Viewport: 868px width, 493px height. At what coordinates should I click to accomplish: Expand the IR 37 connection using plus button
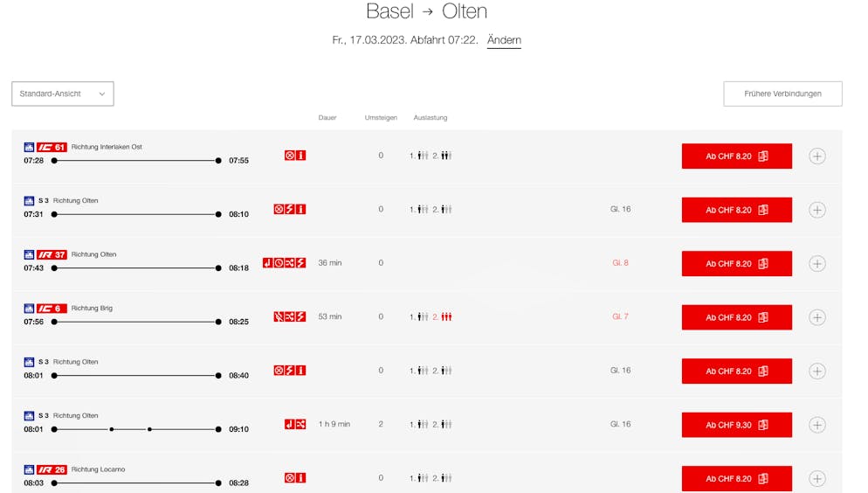tap(817, 264)
